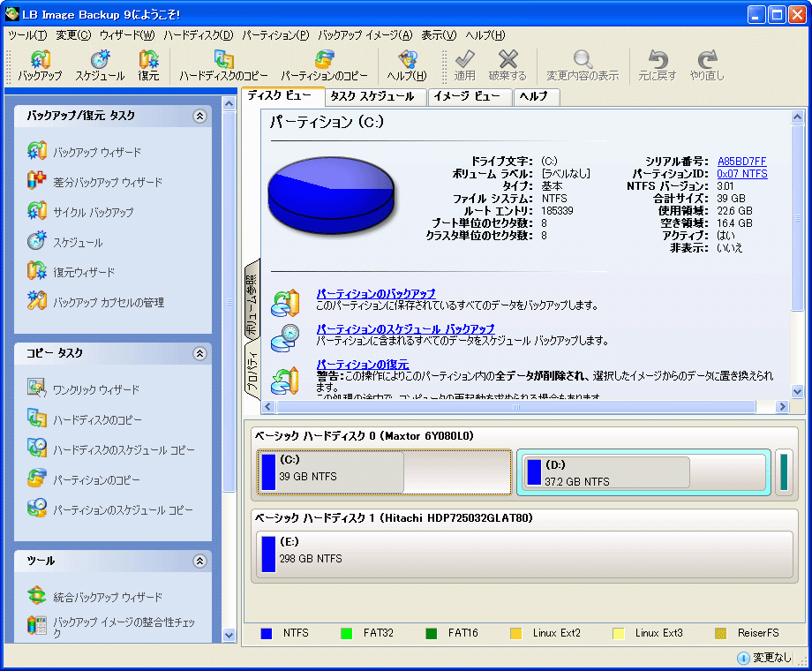This screenshot has width=812, height=671.
Task: Open the ウィザード(W) menu
Action: pyautogui.click(x=127, y=35)
